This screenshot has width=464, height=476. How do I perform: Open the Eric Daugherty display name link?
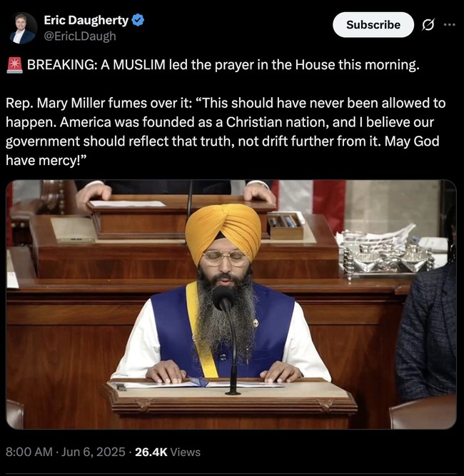click(x=86, y=21)
